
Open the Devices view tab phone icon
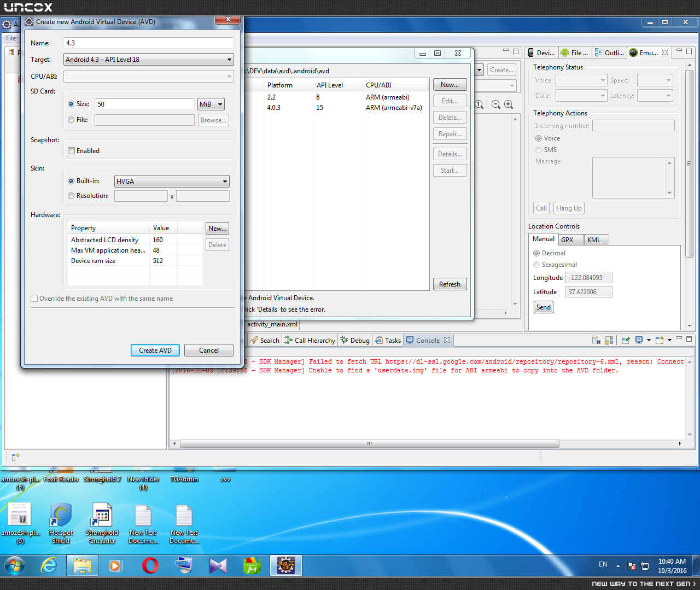click(530, 52)
